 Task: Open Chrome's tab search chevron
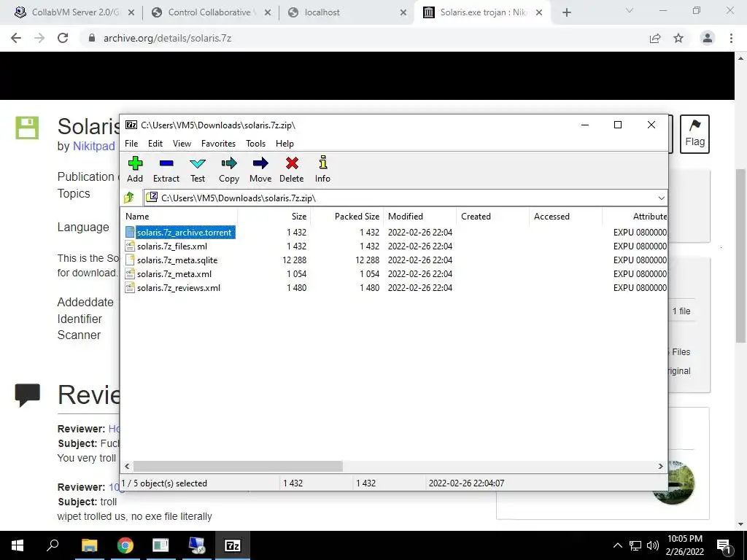click(x=630, y=11)
